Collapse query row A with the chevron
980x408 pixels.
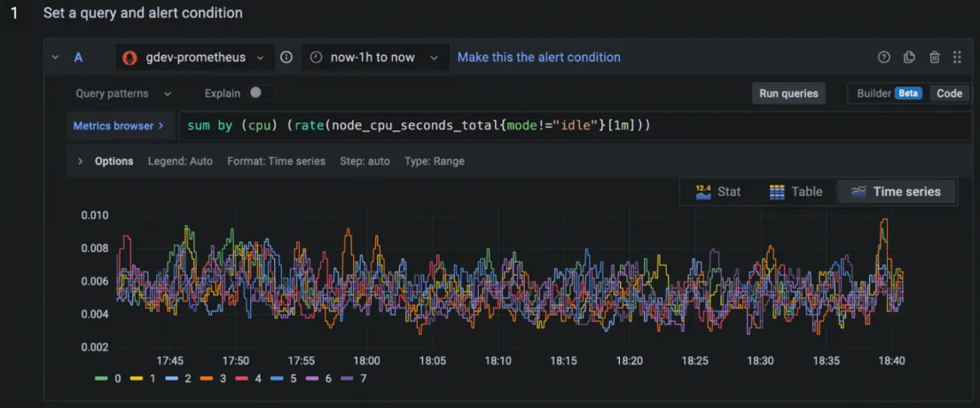coord(56,58)
